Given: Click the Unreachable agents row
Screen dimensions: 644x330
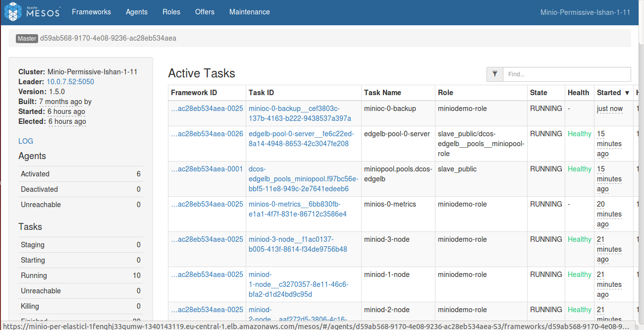Looking at the screenshot, I should pyautogui.click(x=81, y=205).
